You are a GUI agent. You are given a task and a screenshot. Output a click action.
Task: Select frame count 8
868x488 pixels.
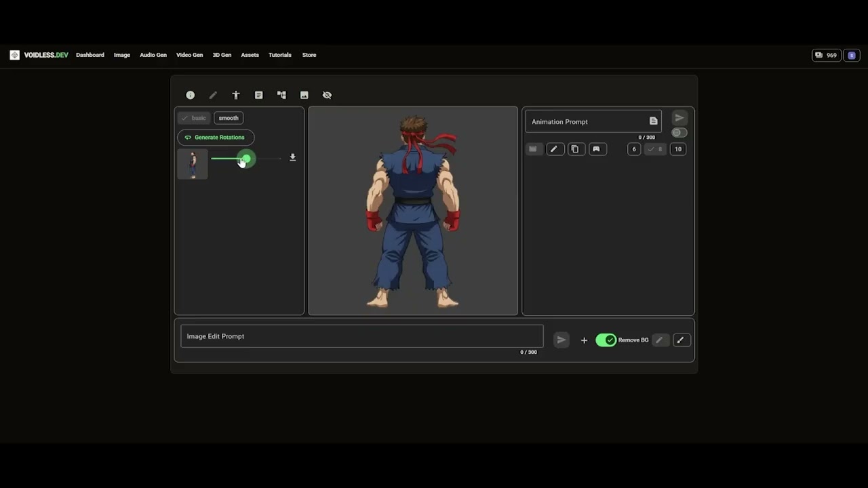coord(655,149)
